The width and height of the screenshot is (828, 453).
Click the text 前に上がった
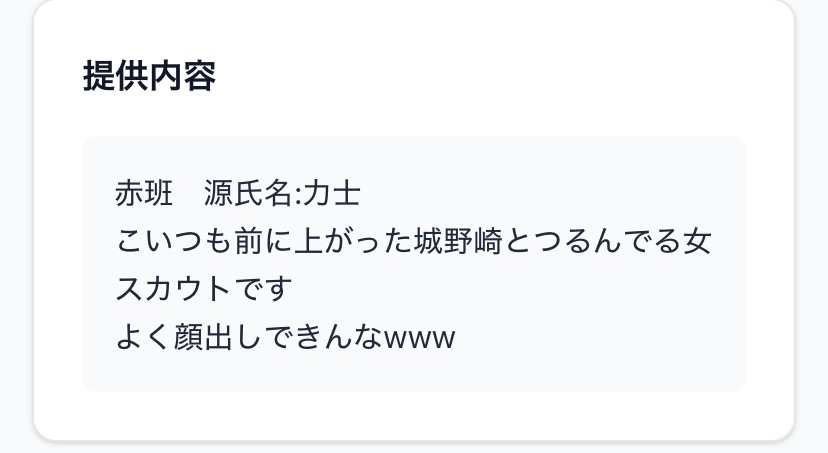tap(323, 241)
